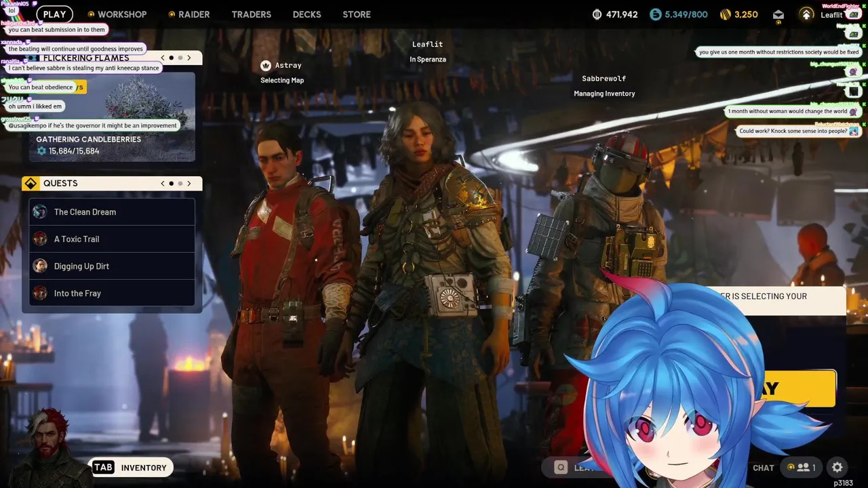Click the Flickering Flames event title
868x488 pixels.
pos(86,58)
